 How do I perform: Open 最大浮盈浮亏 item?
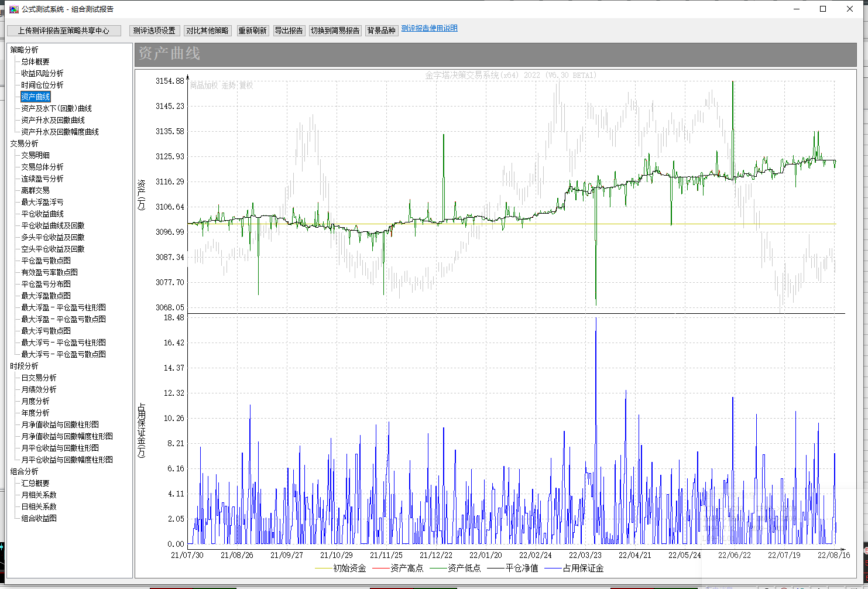43,202
